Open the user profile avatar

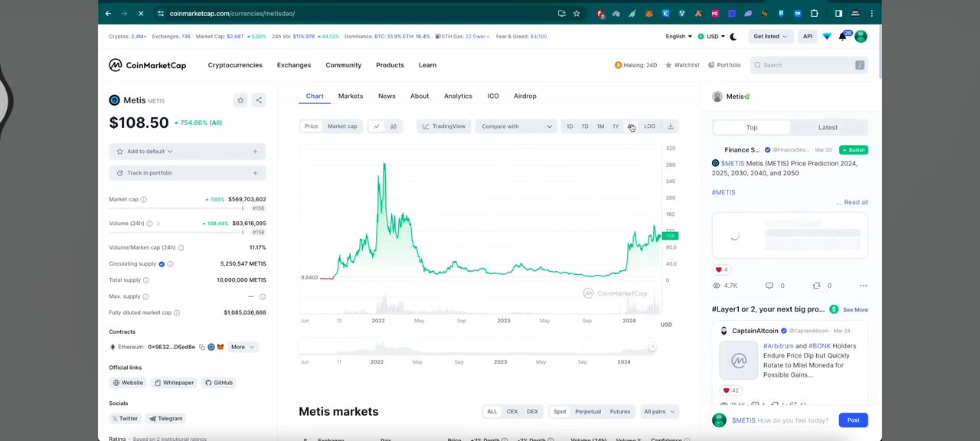click(861, 36)
